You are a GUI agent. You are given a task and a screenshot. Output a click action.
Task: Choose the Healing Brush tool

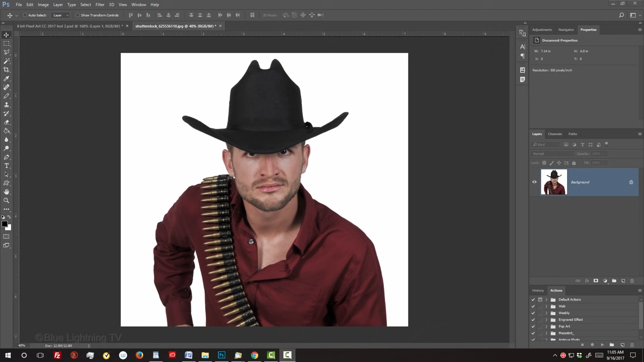pyautogui.click(x=7, y=87)
